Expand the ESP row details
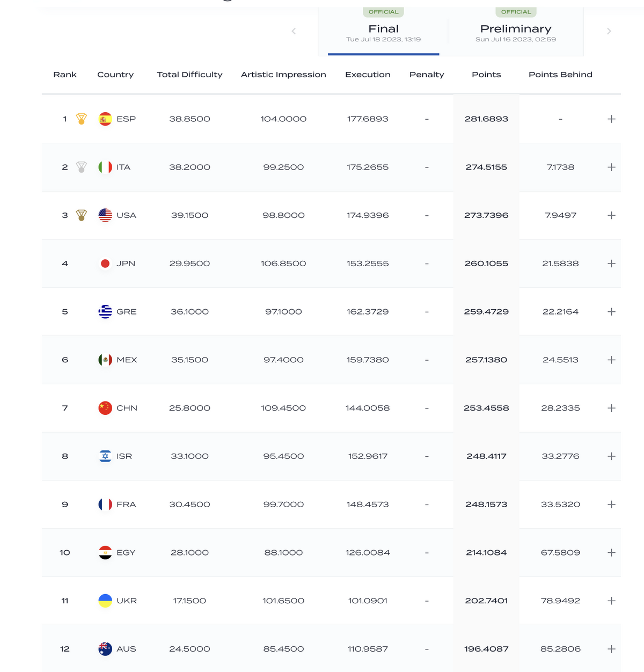The image size is (644, 672). click(x=611, y=119)
